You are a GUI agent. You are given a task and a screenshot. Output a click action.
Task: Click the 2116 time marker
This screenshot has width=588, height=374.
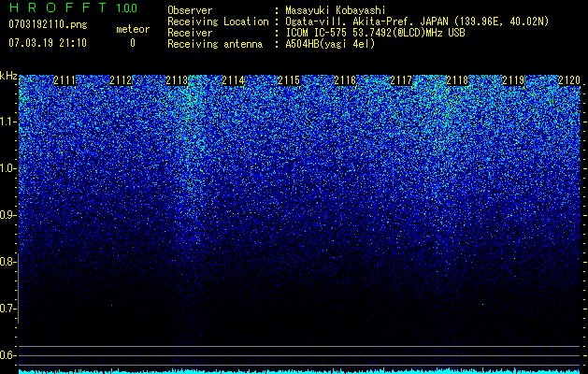(x=345, y=80)
